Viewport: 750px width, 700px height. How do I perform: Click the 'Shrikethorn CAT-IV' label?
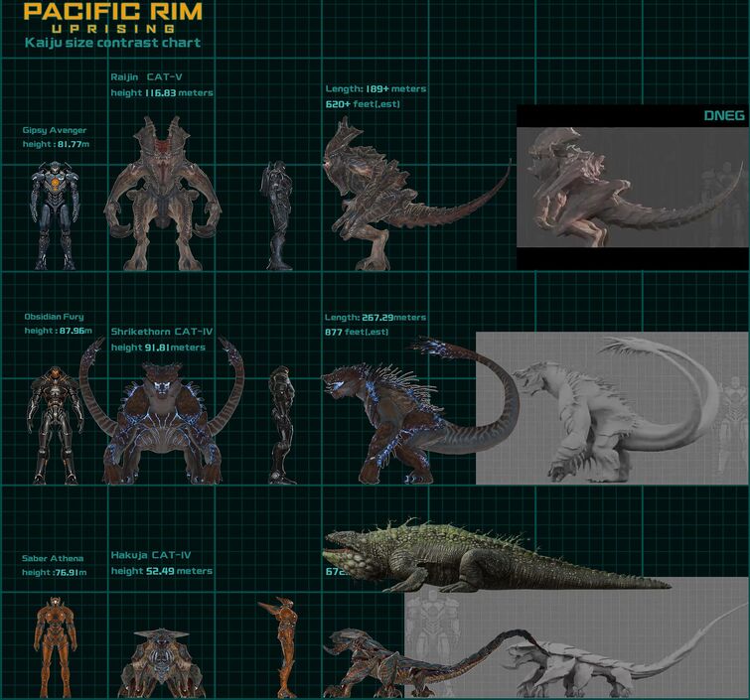(162, 332)
